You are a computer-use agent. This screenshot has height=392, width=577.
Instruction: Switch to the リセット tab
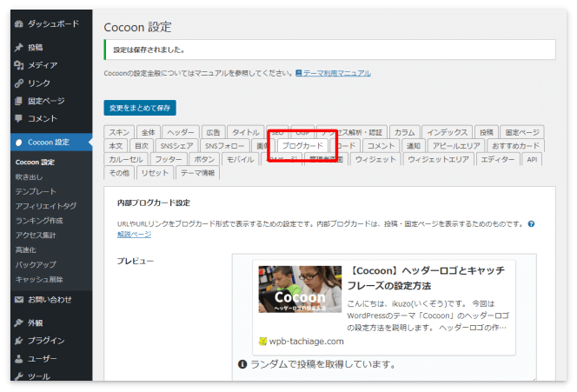click(x=155, y=173)
